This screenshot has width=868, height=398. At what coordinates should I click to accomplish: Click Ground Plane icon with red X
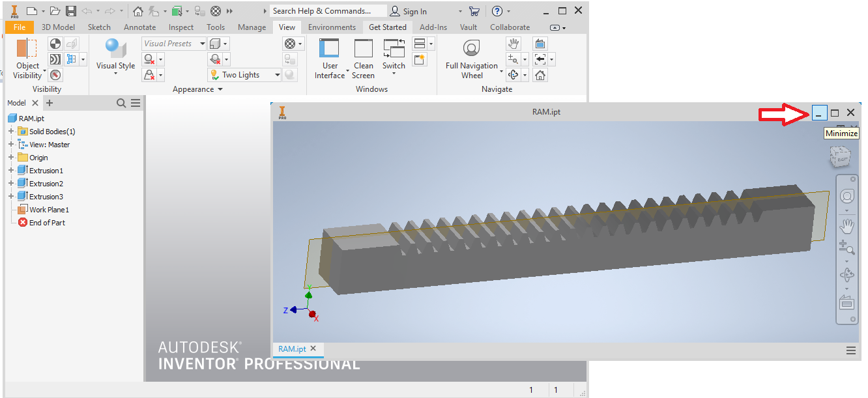coord(215,59)
